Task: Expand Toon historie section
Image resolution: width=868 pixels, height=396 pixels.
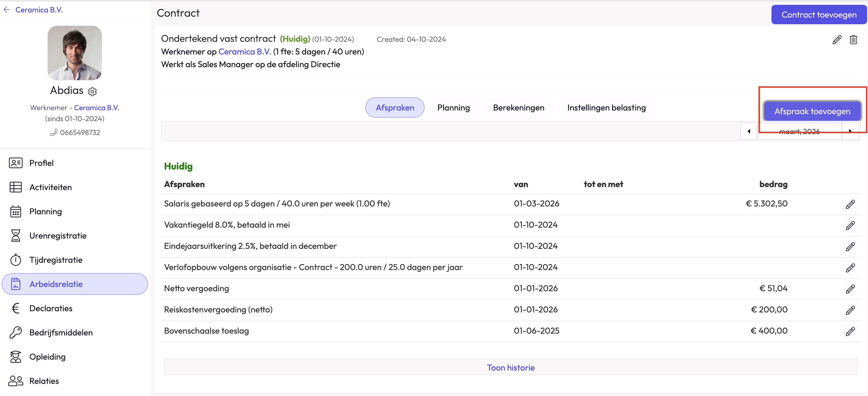Action: tap(510, 367)
